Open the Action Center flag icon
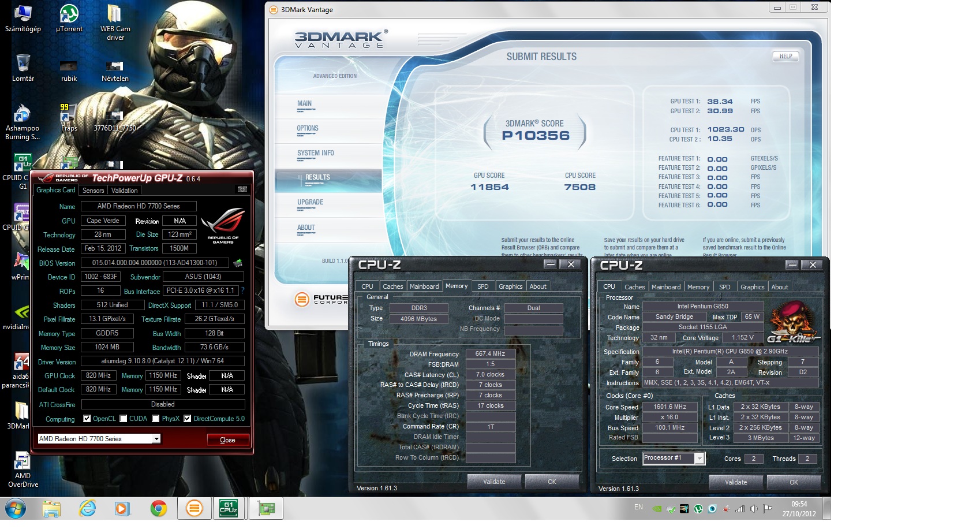Viewport: 980px width, 529px height. click(767, 509)
